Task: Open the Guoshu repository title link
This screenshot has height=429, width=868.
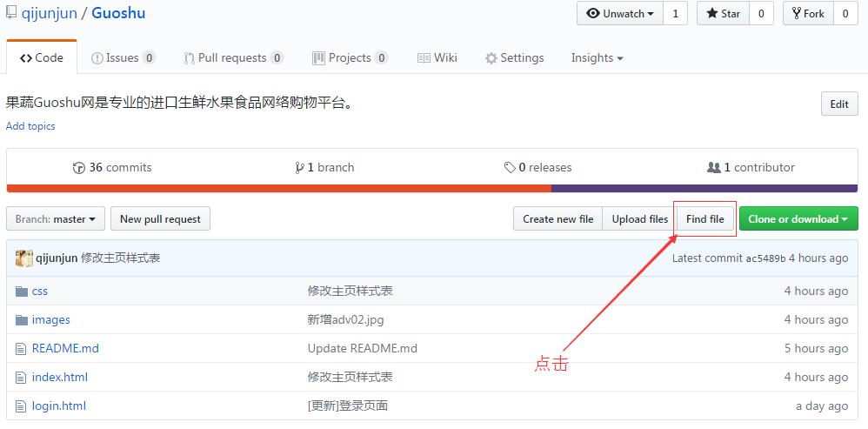Action: click(x=118, y=13)
